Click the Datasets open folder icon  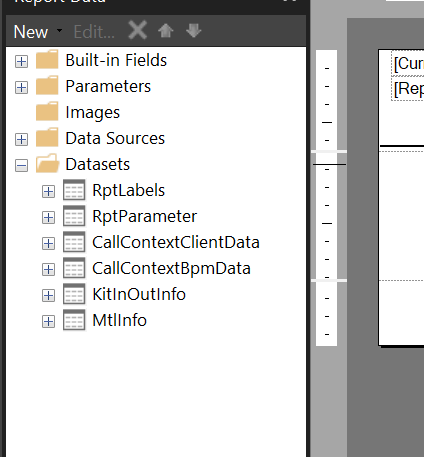coord(48,164)
